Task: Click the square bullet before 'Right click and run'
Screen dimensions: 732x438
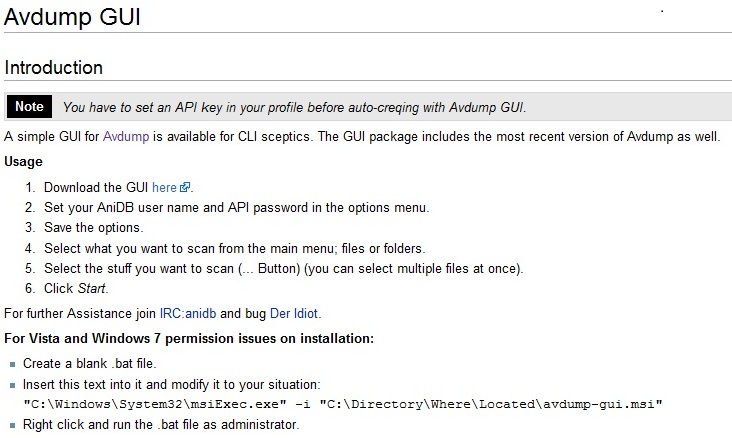Action: pos(13,425)
